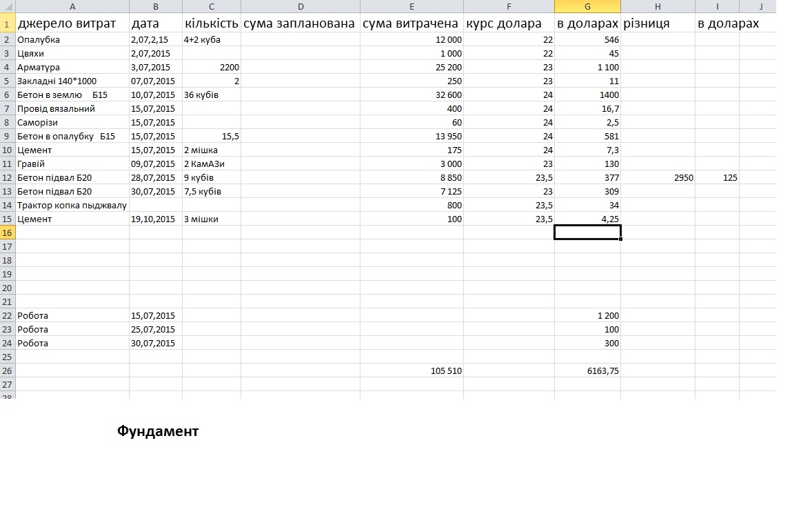Select column B header

pos(156,6)
